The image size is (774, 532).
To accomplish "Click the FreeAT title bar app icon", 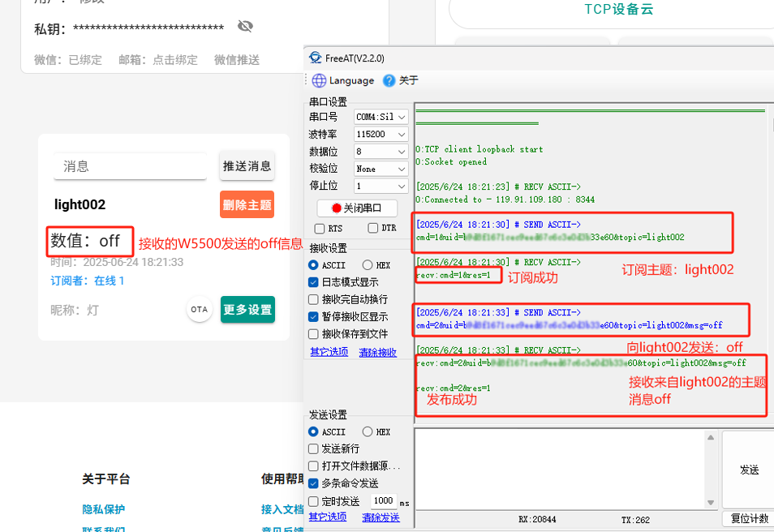I will (314, 58).
